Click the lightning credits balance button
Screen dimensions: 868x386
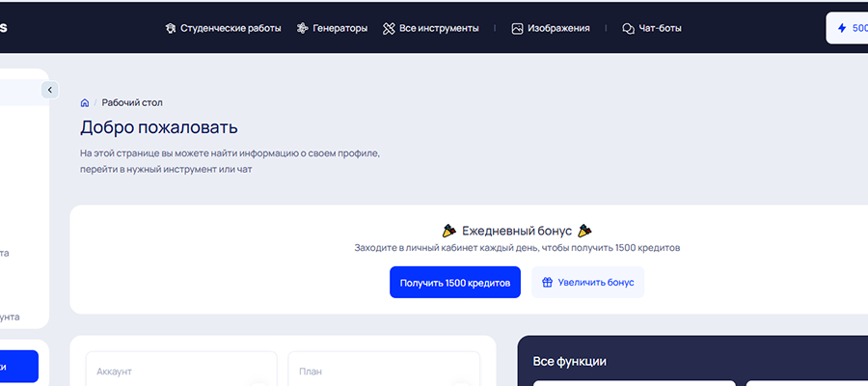click(847, 28)
